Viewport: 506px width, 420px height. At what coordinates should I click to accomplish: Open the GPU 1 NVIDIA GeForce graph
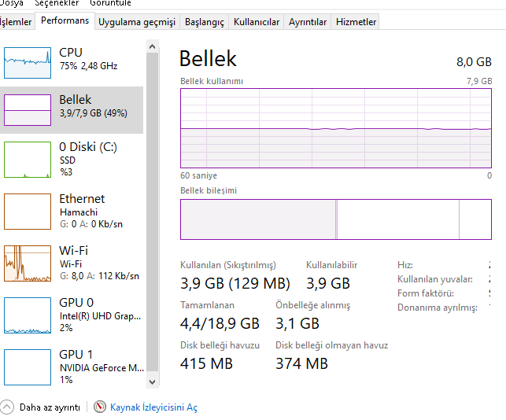pos(28,367)
